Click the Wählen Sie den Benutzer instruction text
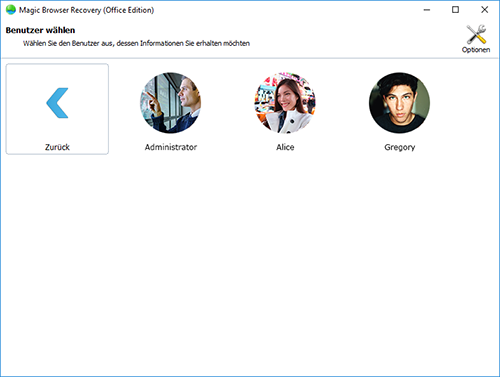The image size is (500, 377). [136, 43]
